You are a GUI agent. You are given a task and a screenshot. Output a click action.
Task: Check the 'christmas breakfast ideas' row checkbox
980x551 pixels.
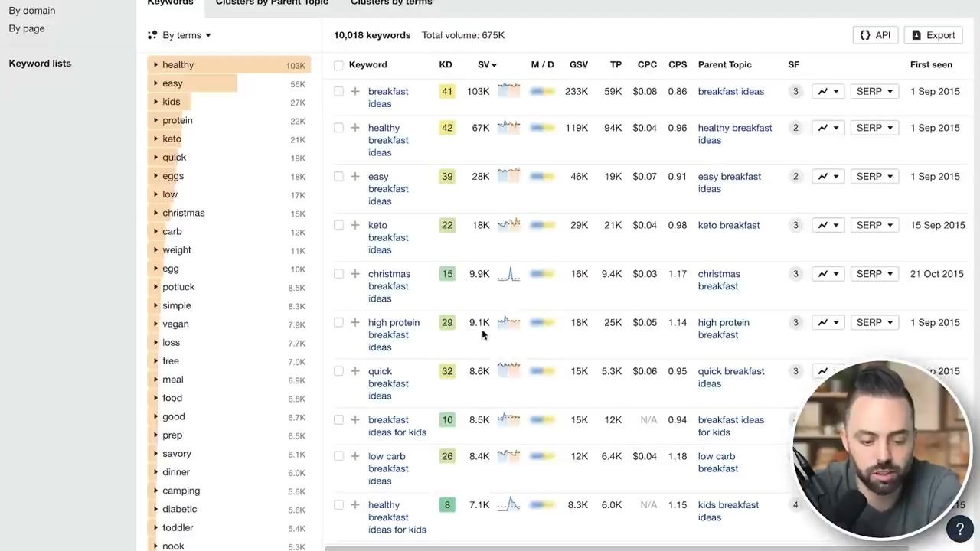[338, 274]
